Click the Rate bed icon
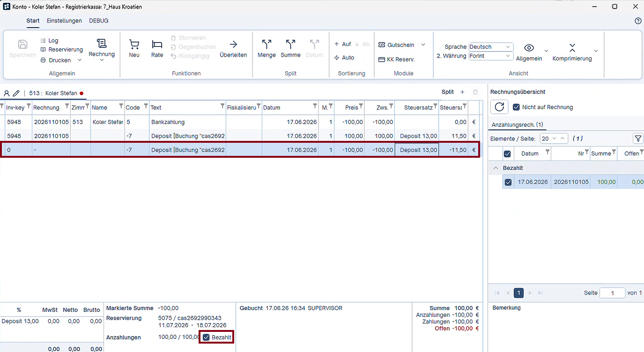 pyautogui.click(x=157, y=44)
